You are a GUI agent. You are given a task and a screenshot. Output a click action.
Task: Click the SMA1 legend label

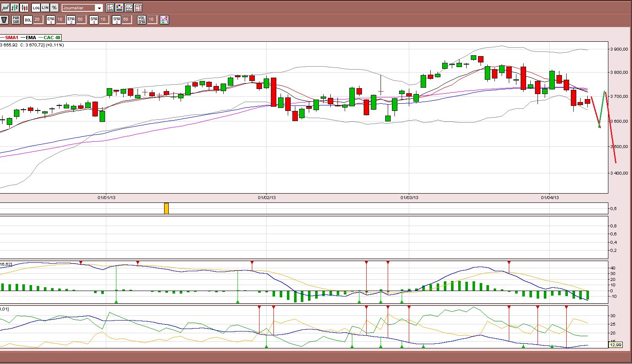point(11,38)
